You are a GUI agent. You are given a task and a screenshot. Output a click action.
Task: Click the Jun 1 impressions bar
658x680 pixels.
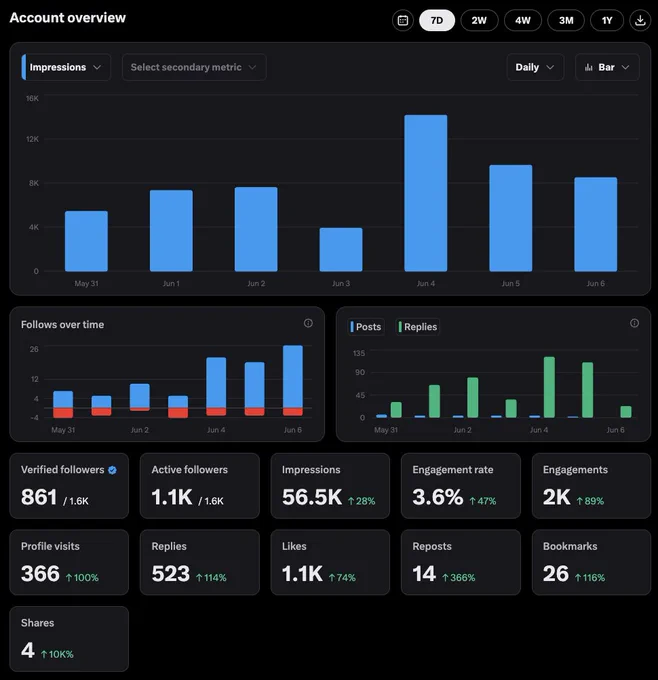tap(171, 231)
